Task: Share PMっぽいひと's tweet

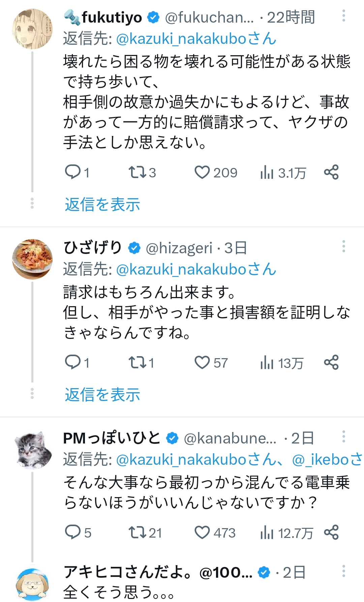Action: [x=331, y=533]
